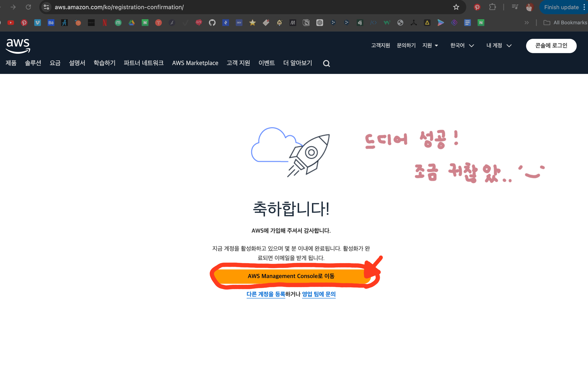The width and height of the screenshot is (588, 379).
Task: Open the Notion bookmark icon
Action: [x=306, y=23]
